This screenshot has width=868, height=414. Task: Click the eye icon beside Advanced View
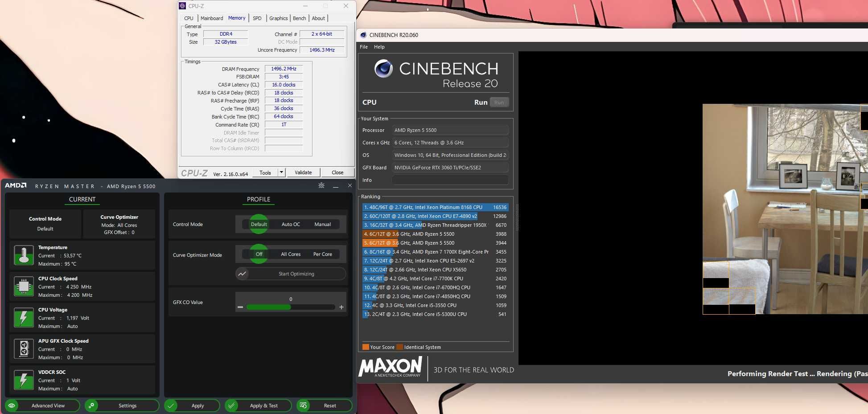pyautogui.click(x=12, y=406)
